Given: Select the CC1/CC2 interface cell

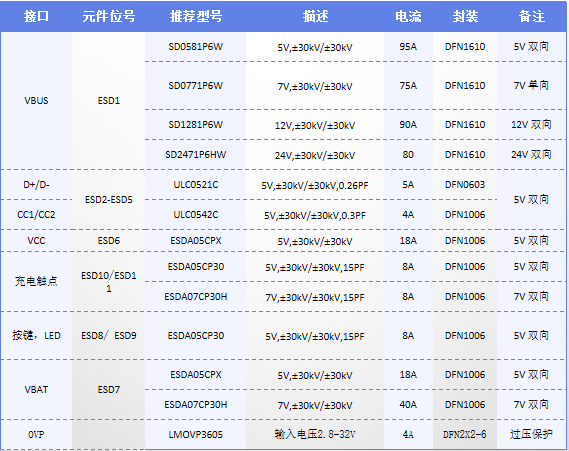Looking at the screenshot, I should point(36,214).
